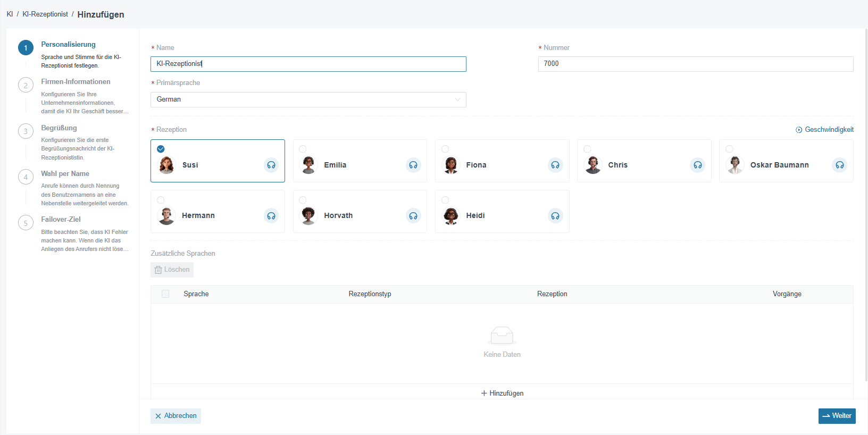Click step 1 circle for Personalisierung
This screenshot has height=435, width=868.
[x=26, y=48]
